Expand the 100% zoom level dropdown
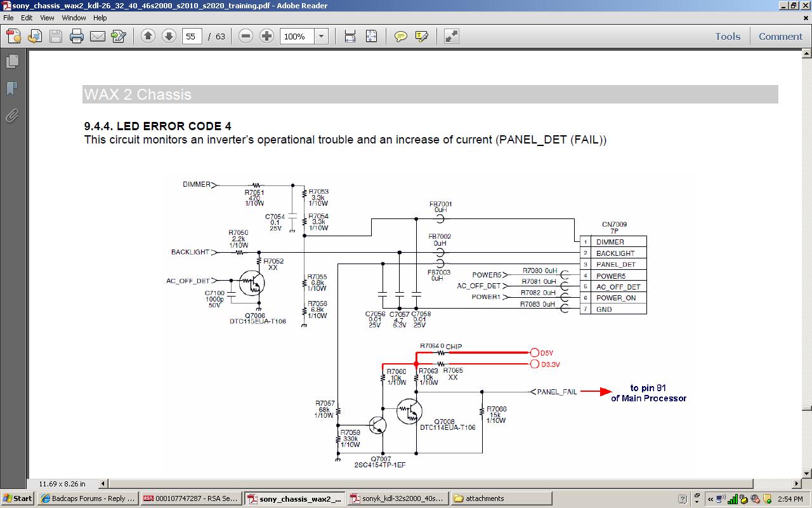812x508 pixels. point(321,36)
